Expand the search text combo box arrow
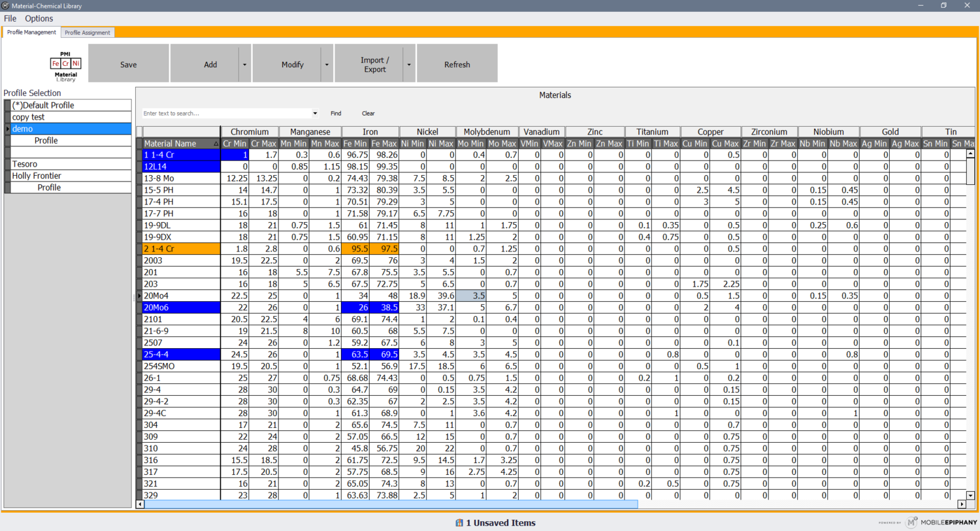This screenshot has height=531, width=980. coord(315,114)
